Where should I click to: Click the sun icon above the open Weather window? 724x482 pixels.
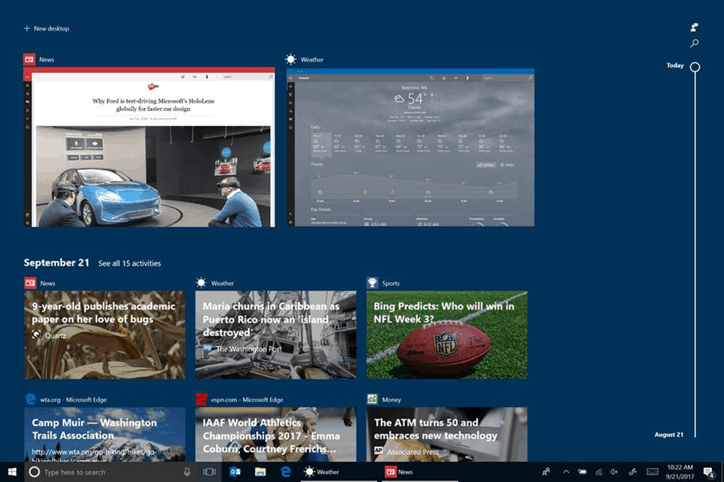[x=290, y=59]
